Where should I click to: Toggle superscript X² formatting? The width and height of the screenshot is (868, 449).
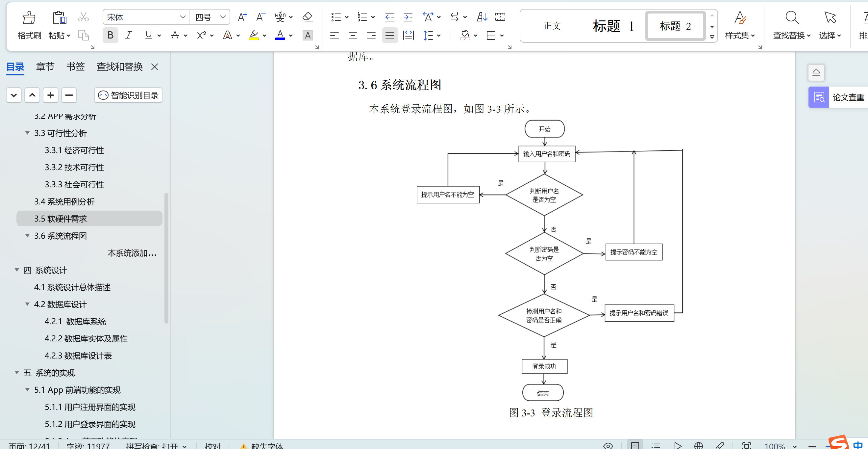tap(201, 35)
